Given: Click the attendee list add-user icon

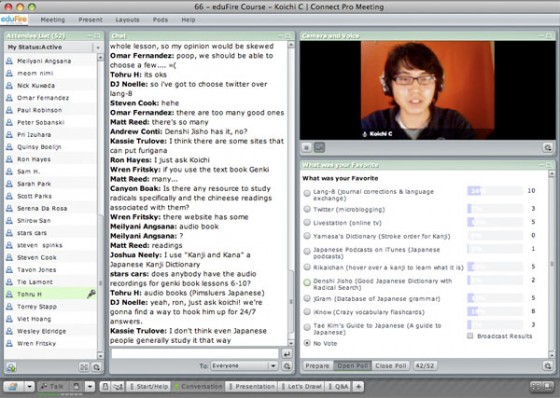Looking at the screenshot, I should [11, 367].
